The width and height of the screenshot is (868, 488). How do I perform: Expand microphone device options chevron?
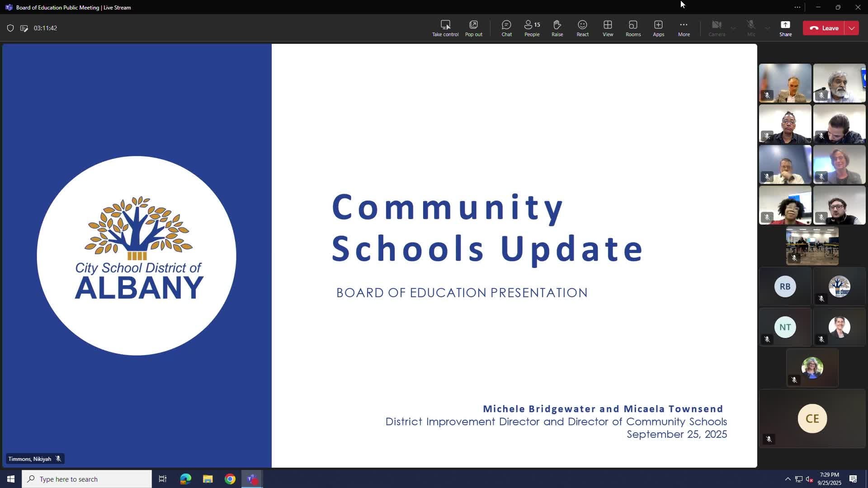[767, 28]
